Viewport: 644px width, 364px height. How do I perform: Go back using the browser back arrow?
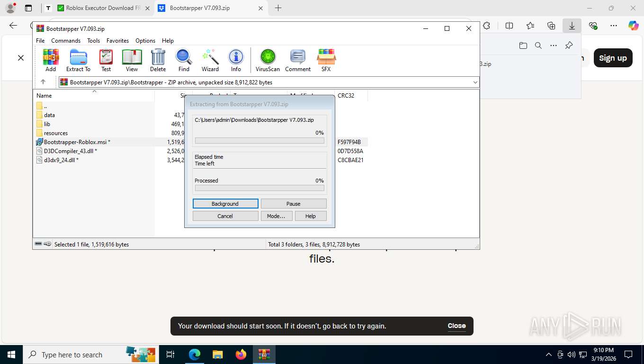pyautogui.click(x=13, y=26)
